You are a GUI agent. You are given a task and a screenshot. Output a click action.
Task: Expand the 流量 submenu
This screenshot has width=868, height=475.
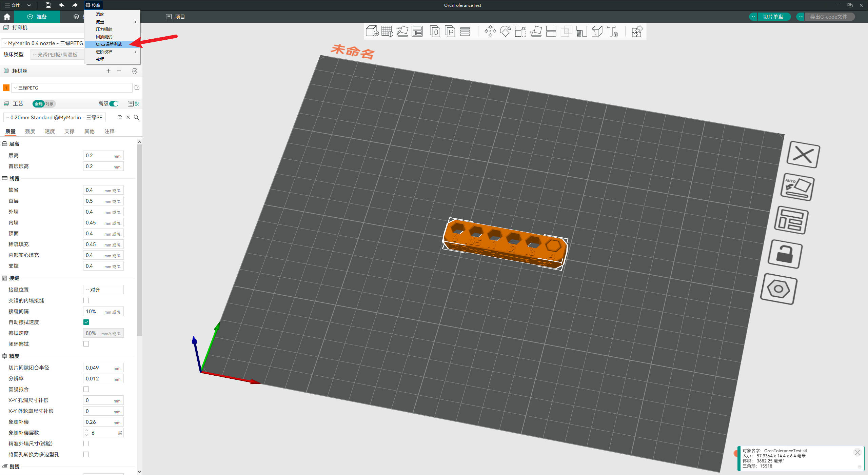pyautogui.click(x=113, y=22)
